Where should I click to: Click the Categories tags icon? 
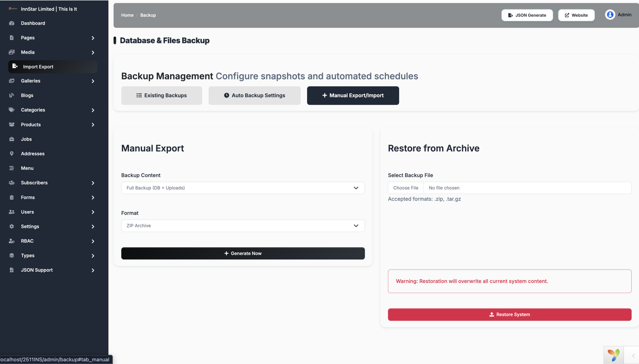tap(12, 110)
